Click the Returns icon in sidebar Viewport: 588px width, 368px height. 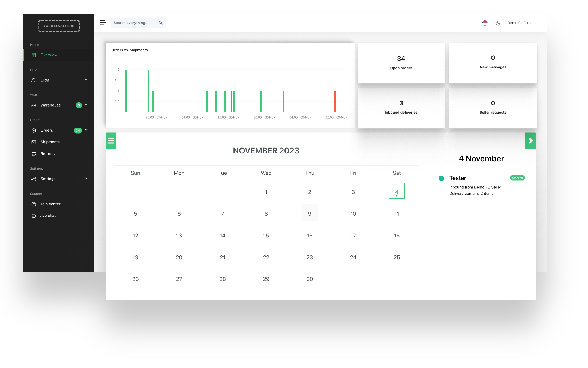point(34,153)
